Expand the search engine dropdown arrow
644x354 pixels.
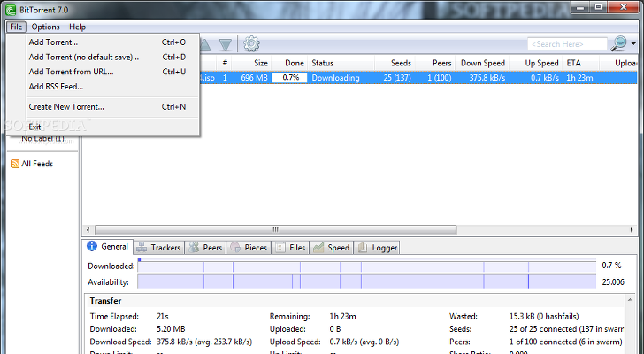coord(633,43)
